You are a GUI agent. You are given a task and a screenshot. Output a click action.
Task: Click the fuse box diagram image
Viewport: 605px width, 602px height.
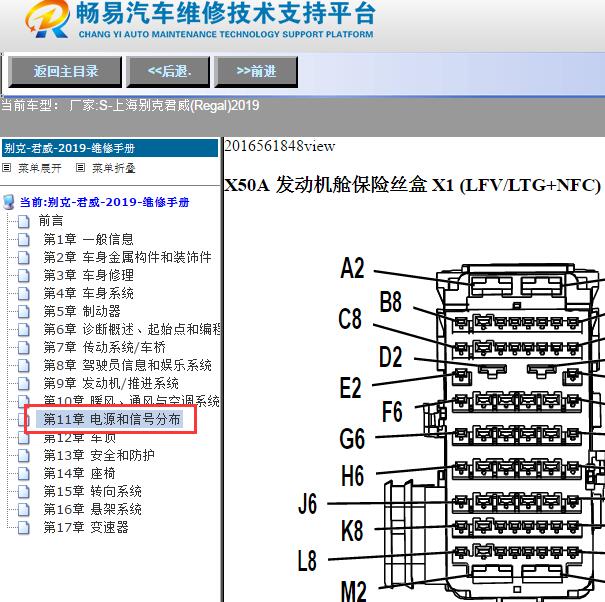(451, 428)
